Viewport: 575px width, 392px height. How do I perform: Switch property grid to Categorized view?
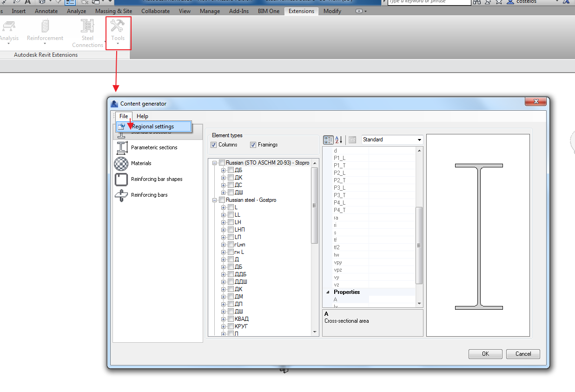pos(328,140)
